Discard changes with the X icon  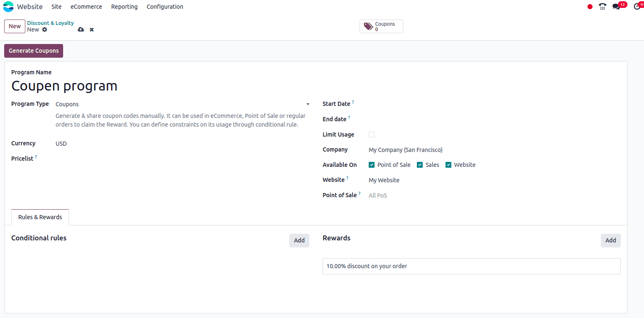click(x=91, y=29)
